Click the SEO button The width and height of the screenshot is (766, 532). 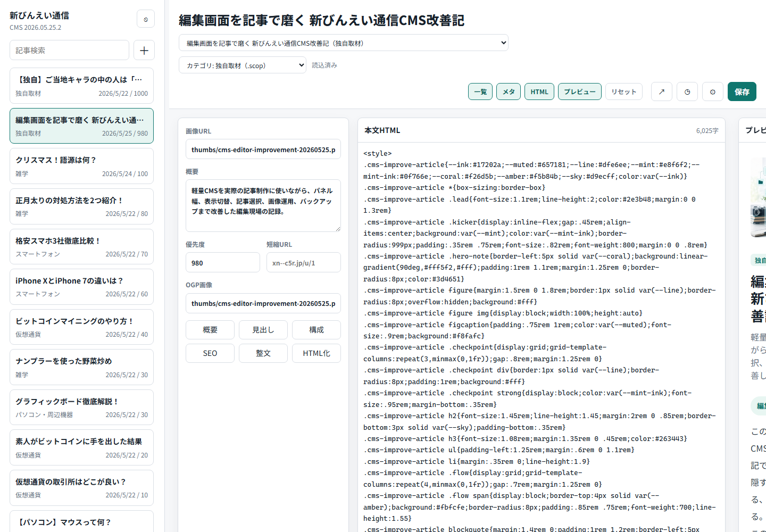[210, 353]
